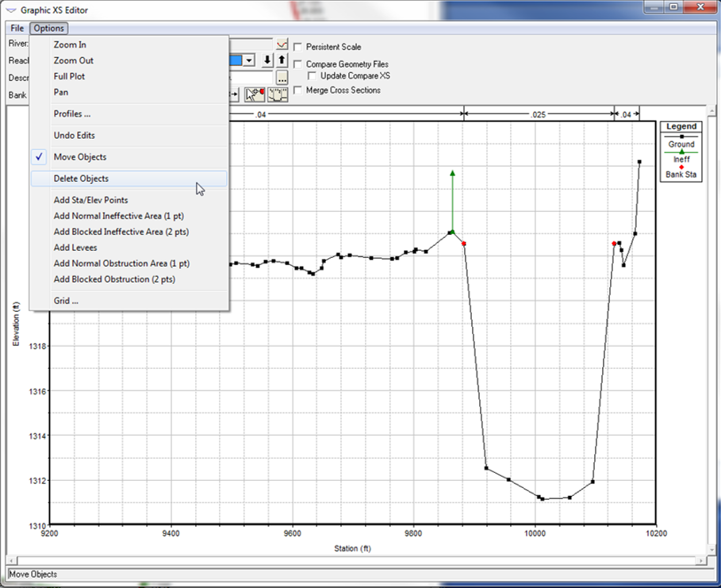Select Pan in the Options menu

coord(129,92)
